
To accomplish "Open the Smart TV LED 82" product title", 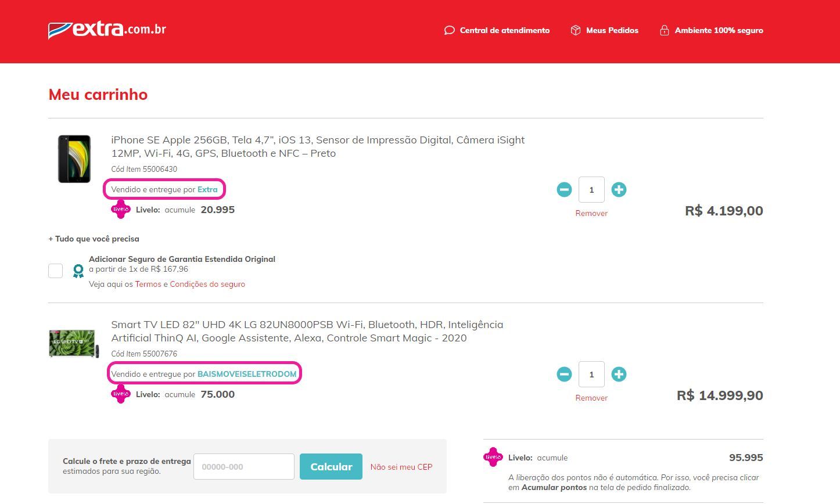I will pyautogui.click(x=307, y=331).
